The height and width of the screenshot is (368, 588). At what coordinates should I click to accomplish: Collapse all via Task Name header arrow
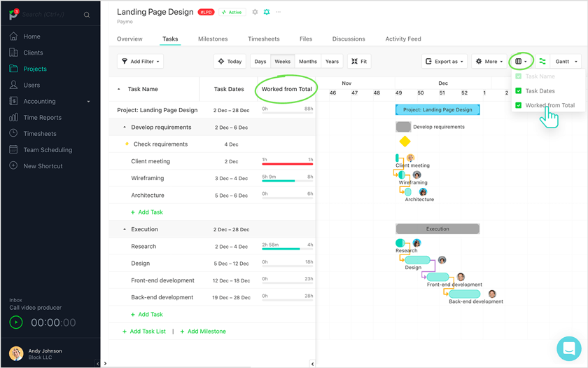tap(119, 89)
